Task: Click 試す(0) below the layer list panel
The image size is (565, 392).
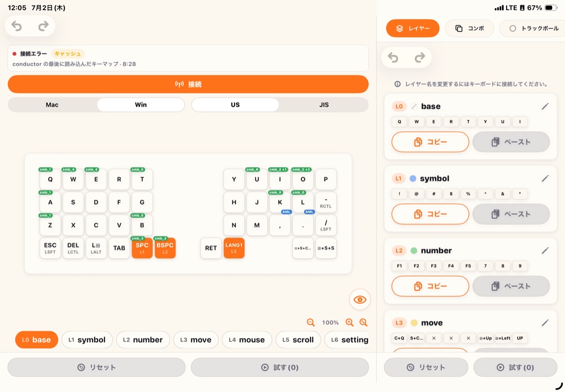Action: (516, 367)
